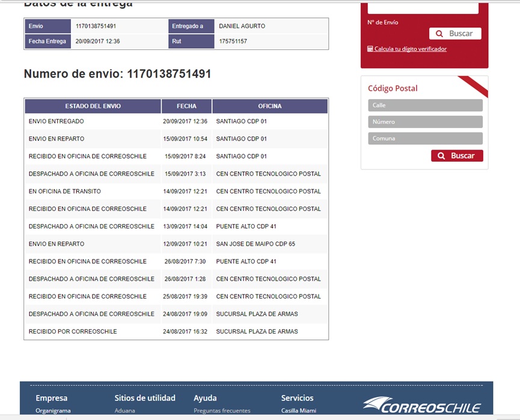The width and height of the screenshot is (520, 420).
Task: Click the ENVIO ENTREGADO status row
Action: [x=57, y=121]
